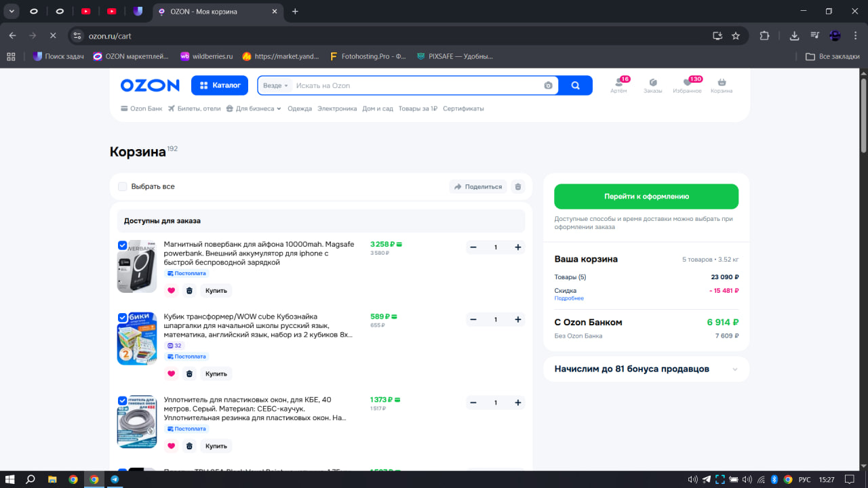Expand the Для бизнеса menu
The height and width of the screenshot is (488, 868).
254,108
